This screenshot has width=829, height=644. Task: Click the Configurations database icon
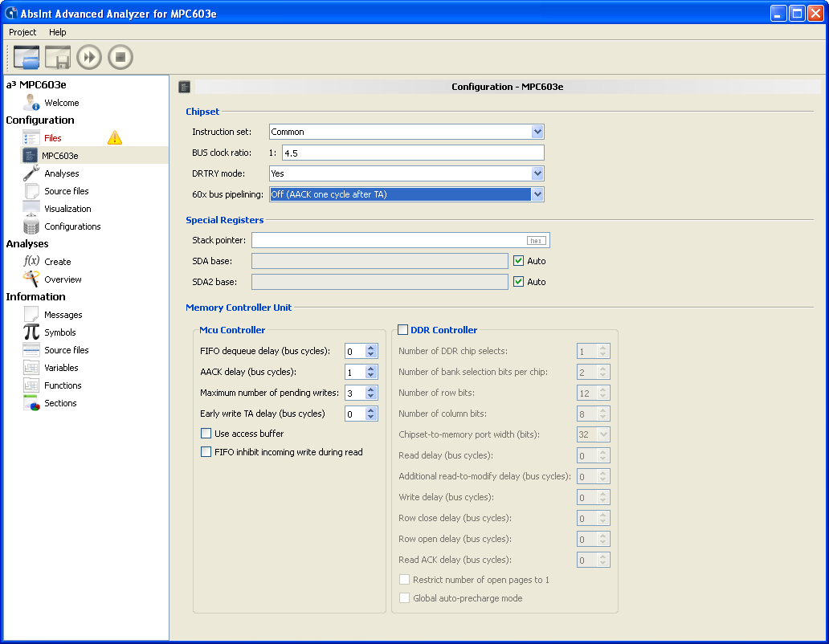(x=31, y=226)
